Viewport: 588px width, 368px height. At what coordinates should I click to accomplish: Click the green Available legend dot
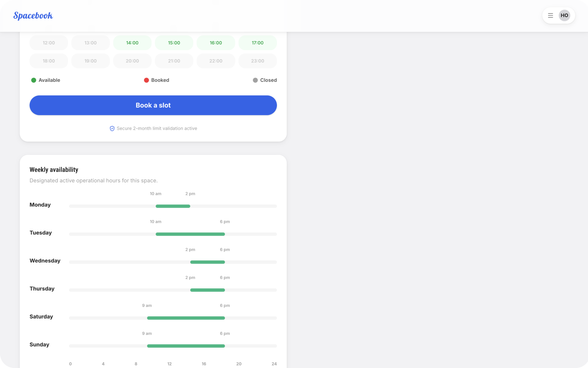(x=33, y=80)
